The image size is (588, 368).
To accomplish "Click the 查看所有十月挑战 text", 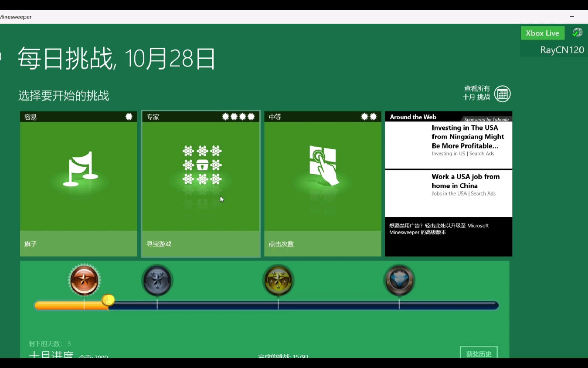I will pyautogui.click(x=476, y=93).
